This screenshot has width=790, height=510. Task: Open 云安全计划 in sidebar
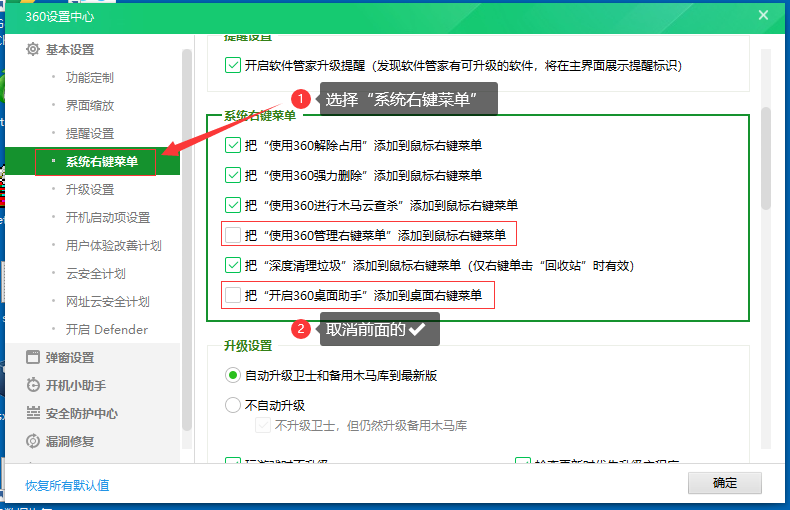coord(96,274)
